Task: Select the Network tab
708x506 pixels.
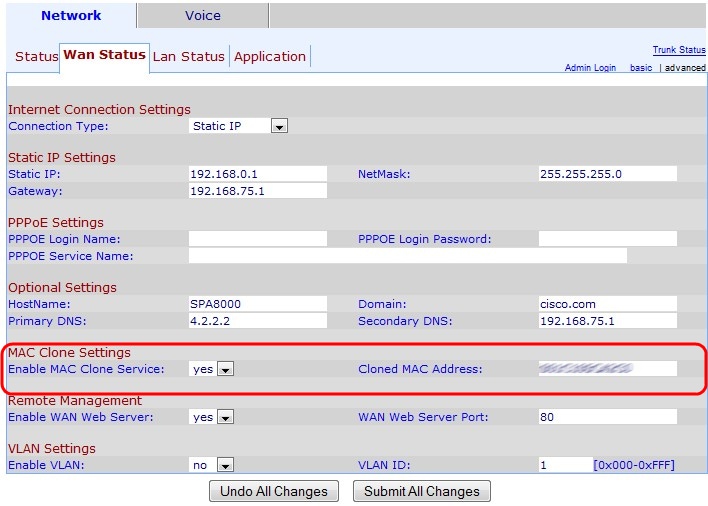Action: (x=71, y=15)
